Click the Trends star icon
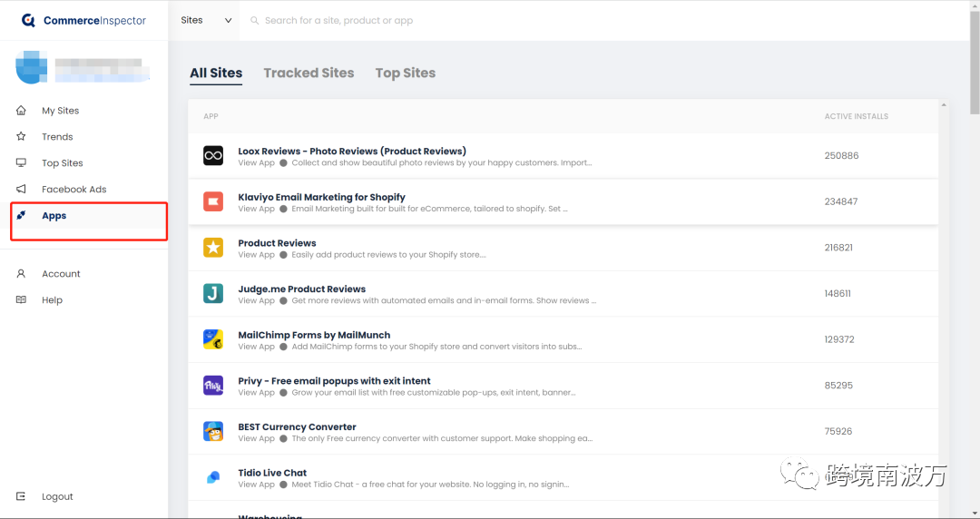 pyautogui.click(x=21, y=136)
